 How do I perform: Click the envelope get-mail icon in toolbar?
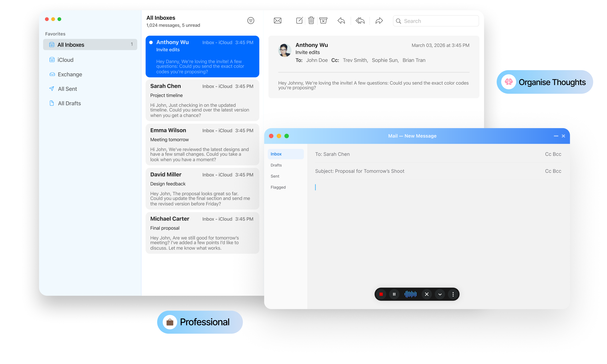pos(277,21)
